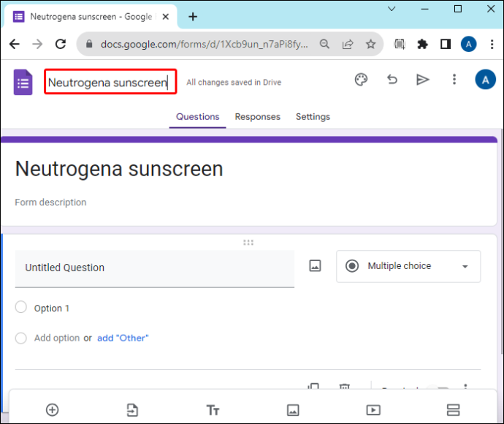Close the Neutrogena sunscreen browser tab
504x424 pixels.
point(166,16)
